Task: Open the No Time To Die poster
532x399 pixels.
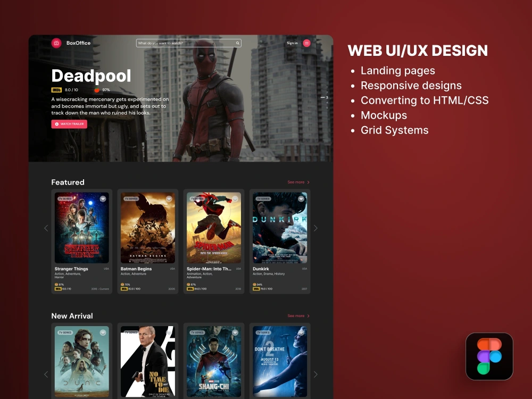Action: [x=148, y=362]
